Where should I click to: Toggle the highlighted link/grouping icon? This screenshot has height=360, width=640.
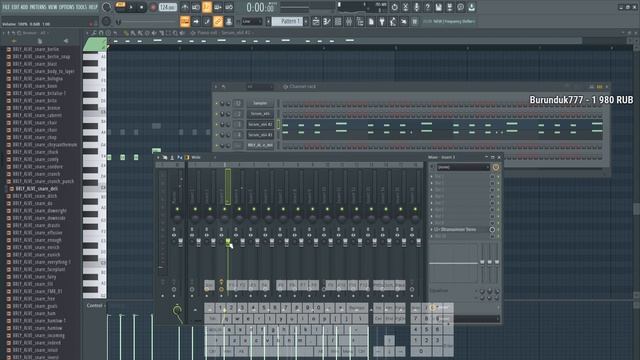click(x=218, y=21)
